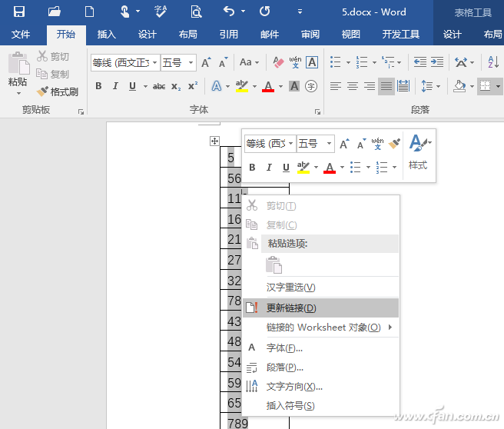Click the table move handle above the table
This screenshot has height=429, width=504.
pyautogui.click(x=214, y=141)
